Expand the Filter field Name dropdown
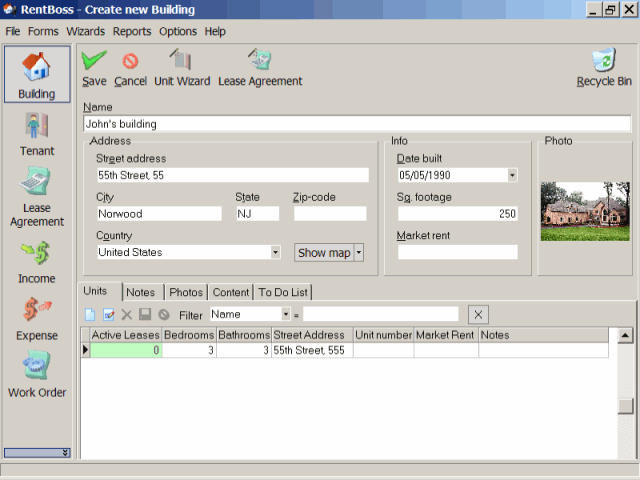This screenshot has height=480, width=640. pos(286,314)
